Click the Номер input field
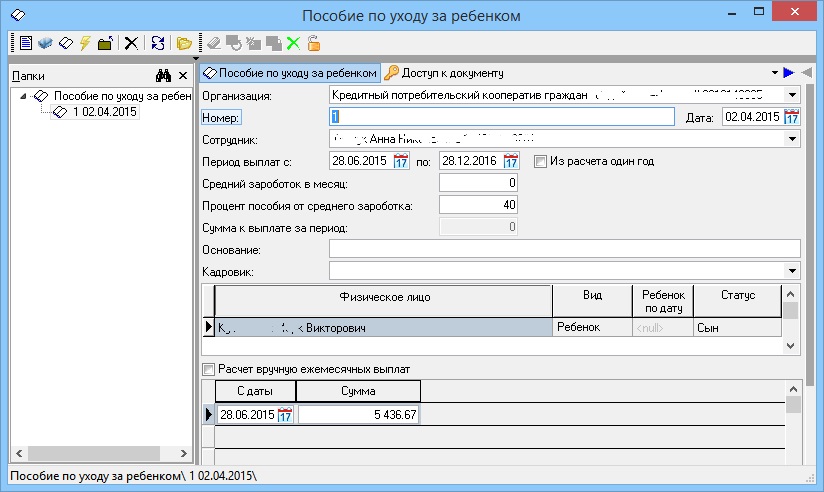The image size is (824, 492). (x=502, y=117)
